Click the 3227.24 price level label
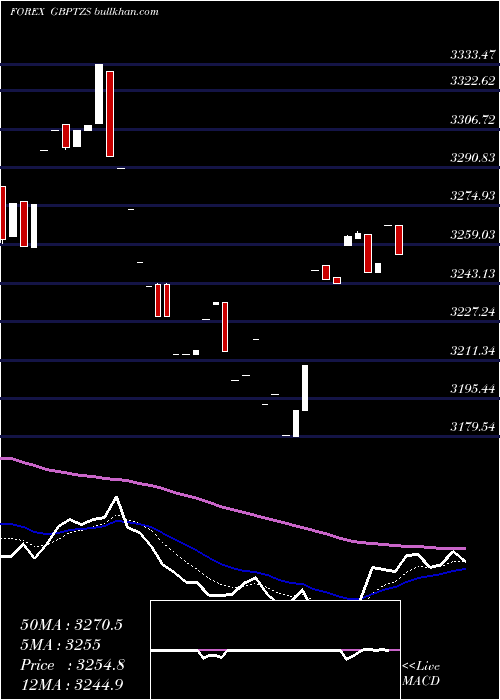The image size is (500, 700). click(x=473, y=312)
